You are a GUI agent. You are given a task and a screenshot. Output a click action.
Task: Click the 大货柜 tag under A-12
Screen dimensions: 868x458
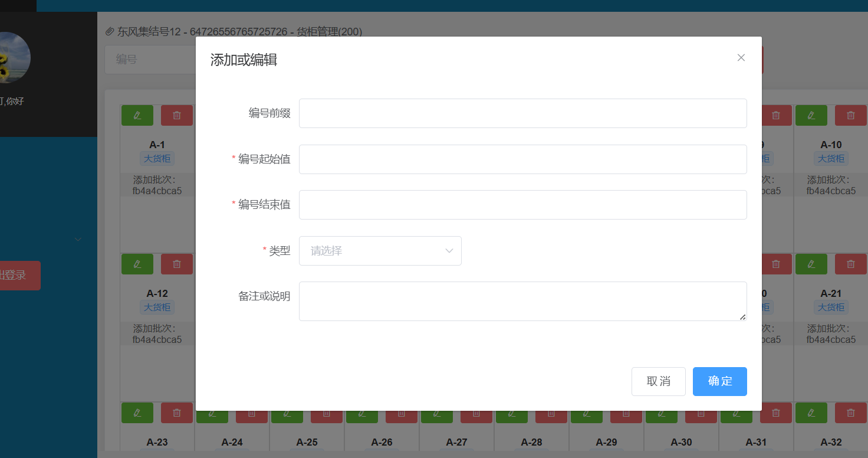point(157,307)
